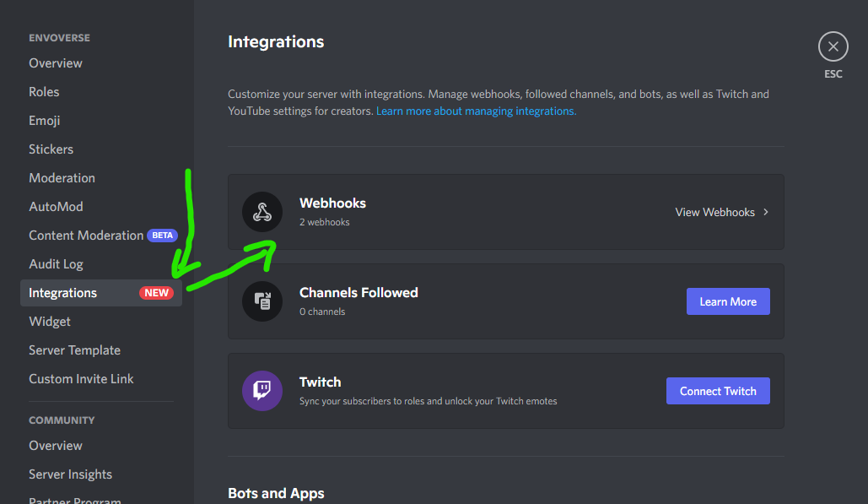
Task: Click the Channels Followed newspaper icon
Action: [262, 301]
